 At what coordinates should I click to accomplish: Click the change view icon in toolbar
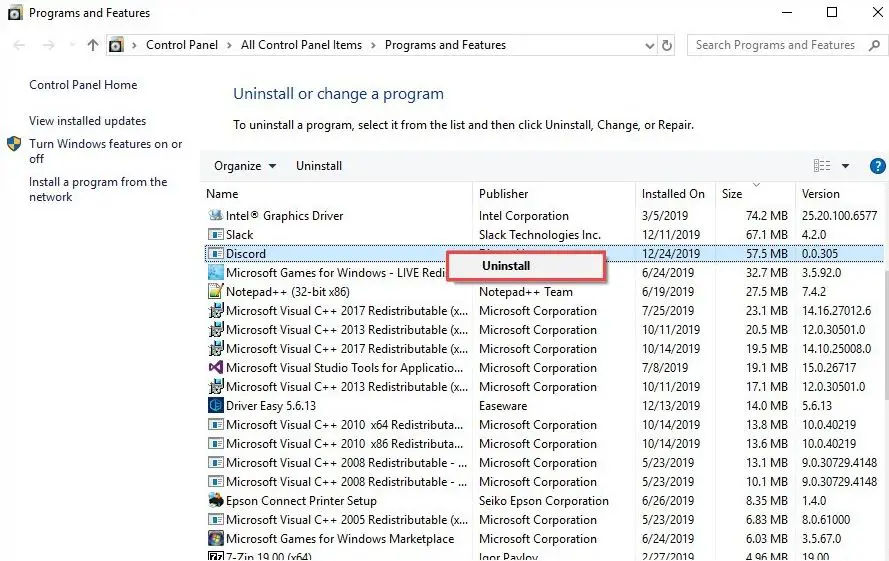pos(822,166)
